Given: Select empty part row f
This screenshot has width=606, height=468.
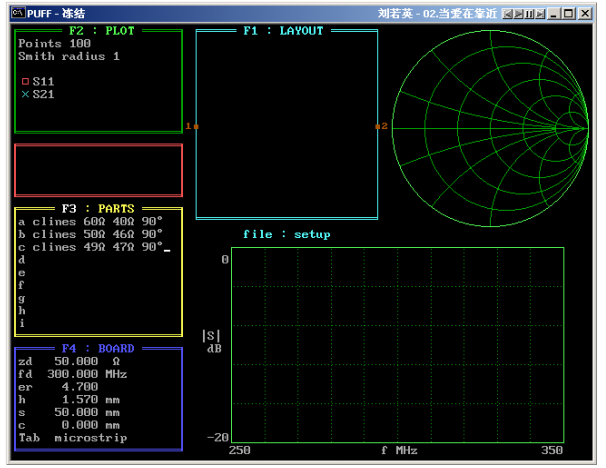Looking at the screenshot, I should point(22,285).
